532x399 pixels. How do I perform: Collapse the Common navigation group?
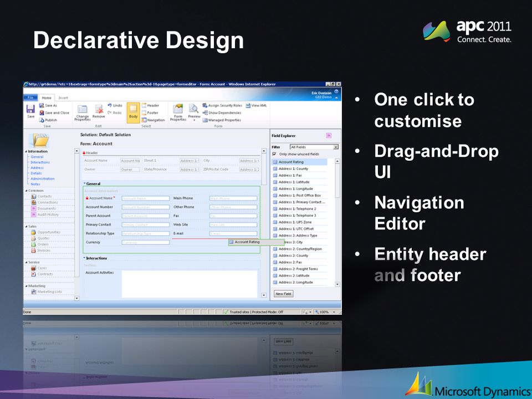click(x=27, y=191)
